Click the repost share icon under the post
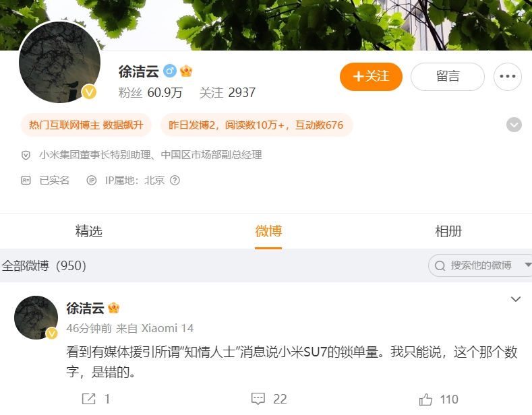Screen dimensions: 532x415 click(89, 399)
